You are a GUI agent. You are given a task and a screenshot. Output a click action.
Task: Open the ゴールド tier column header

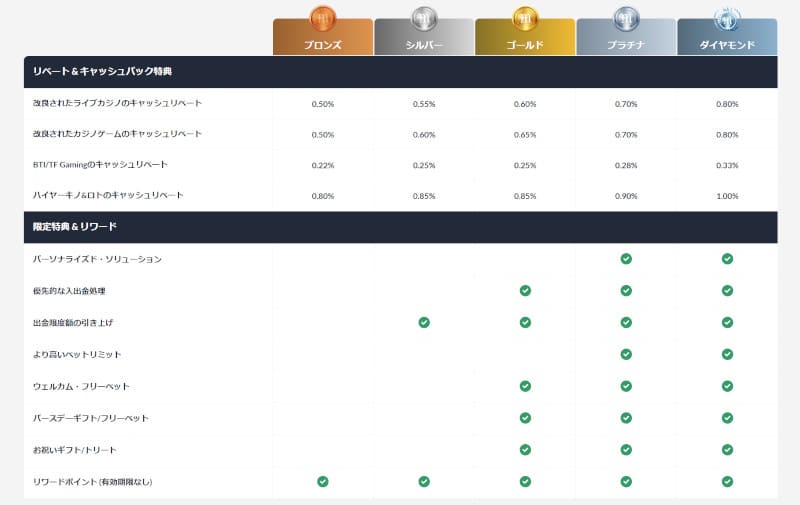tap(525, 44)
